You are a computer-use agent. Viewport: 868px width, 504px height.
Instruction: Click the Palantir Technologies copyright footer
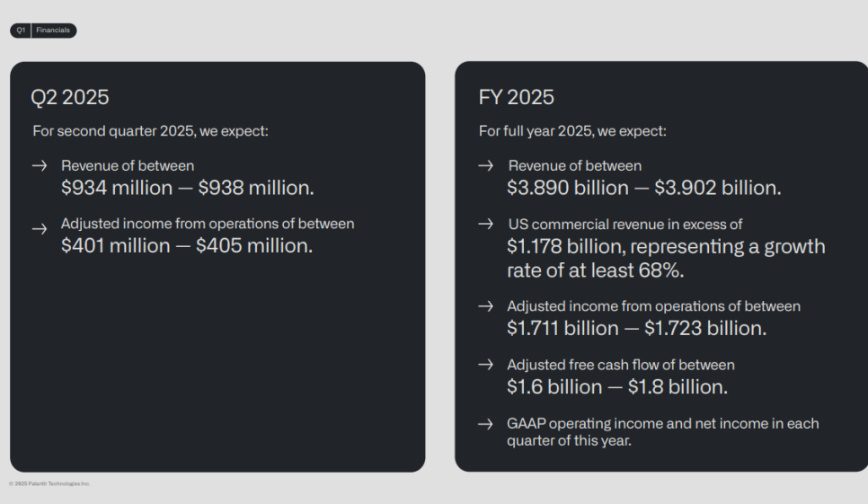coord(49,483)
